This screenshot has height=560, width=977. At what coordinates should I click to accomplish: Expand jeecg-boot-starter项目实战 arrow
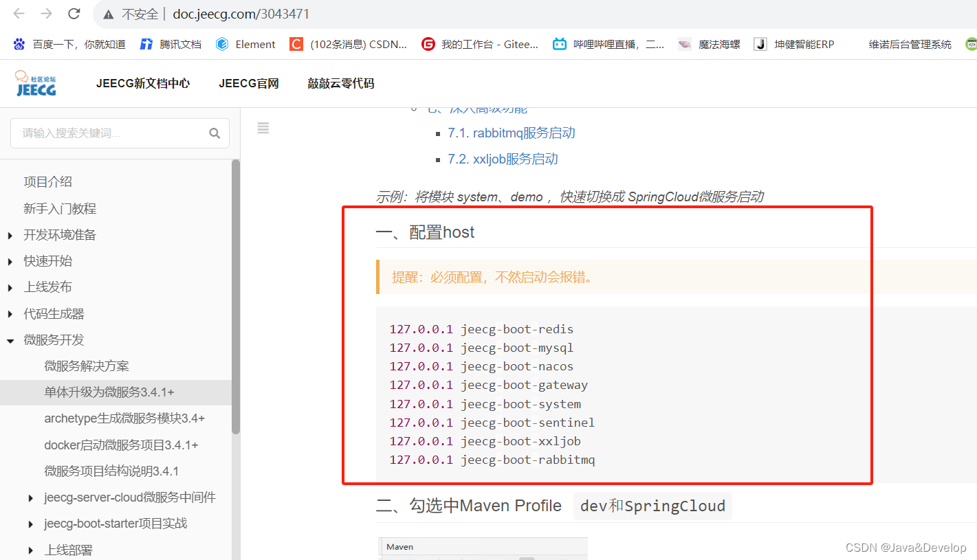tap(31, 524)
